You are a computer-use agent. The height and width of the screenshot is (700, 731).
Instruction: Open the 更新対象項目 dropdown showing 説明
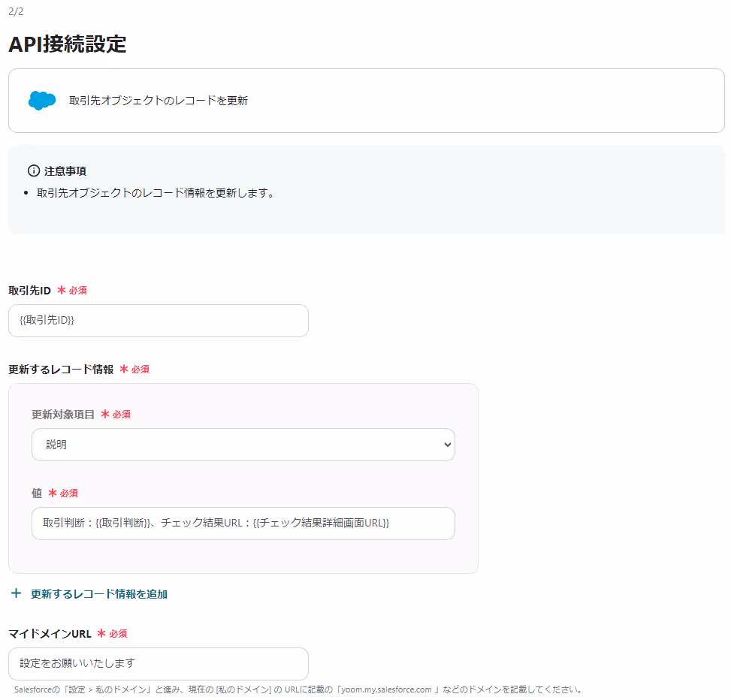coord(243,445)
